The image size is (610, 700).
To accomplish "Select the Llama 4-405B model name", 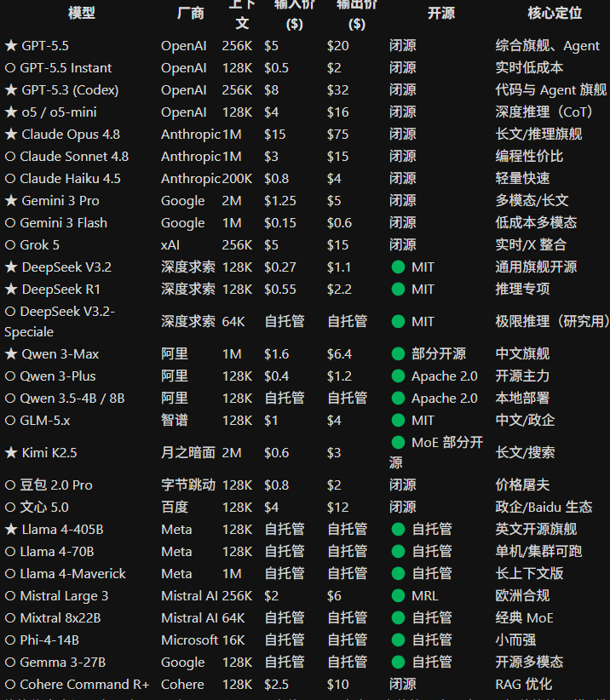I will pyautogui.click(x=62, y=530).
